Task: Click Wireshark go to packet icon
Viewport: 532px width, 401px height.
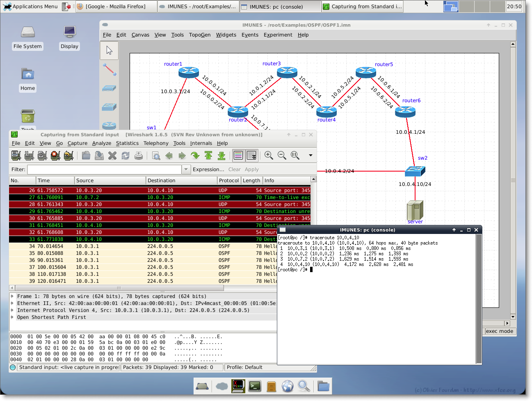Action: [x=195, y=156]
